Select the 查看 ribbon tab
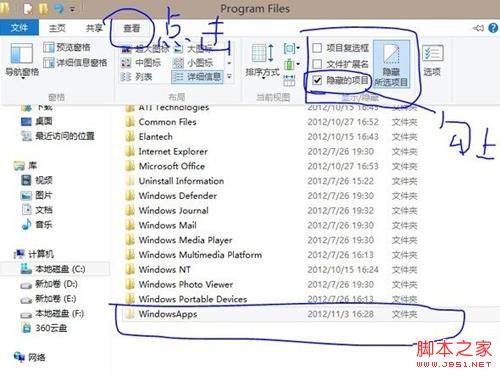 pyautogui.click(x=132, y=28)
